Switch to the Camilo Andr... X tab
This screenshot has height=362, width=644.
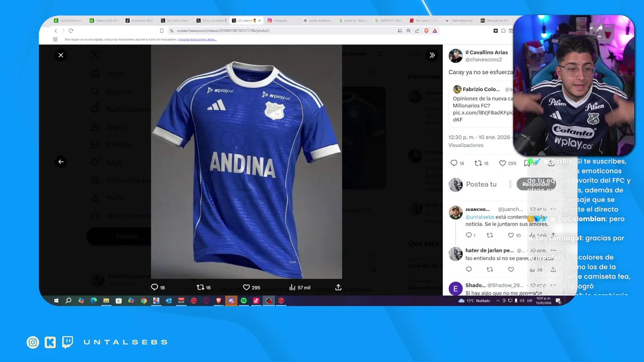(x=175, y=21)
